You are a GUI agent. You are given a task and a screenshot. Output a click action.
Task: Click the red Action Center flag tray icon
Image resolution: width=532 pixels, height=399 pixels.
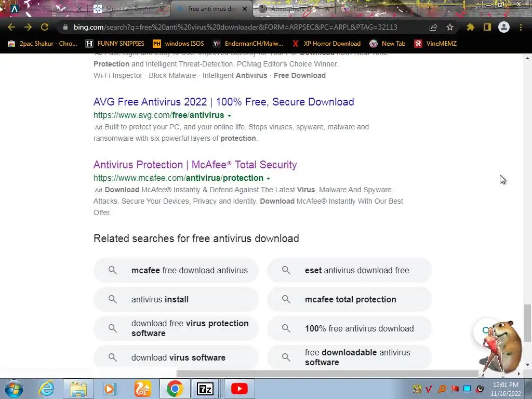pos(455,389)
